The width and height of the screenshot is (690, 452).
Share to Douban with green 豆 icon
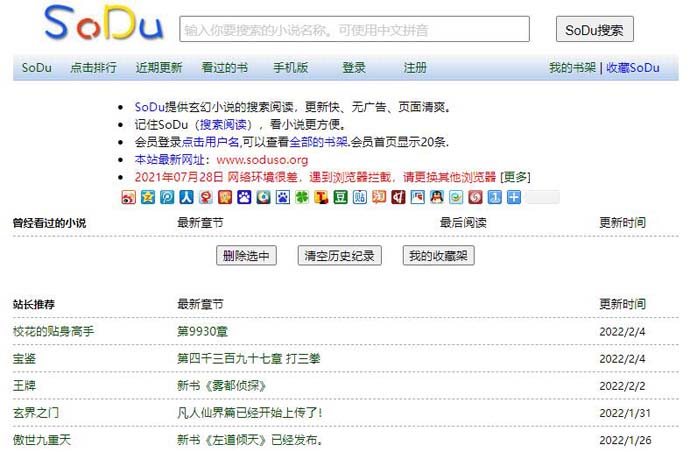[x=340, y=197]
